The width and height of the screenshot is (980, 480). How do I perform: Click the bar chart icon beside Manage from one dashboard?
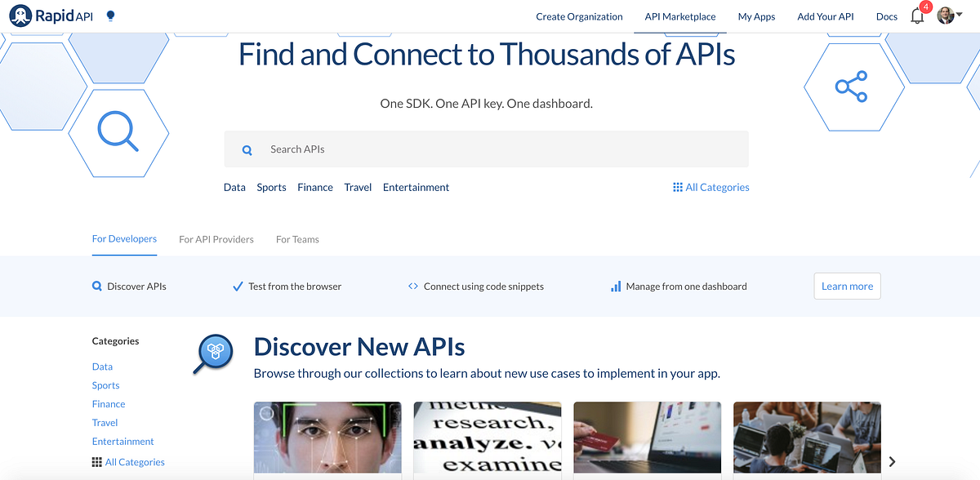[x=615, y=286]
